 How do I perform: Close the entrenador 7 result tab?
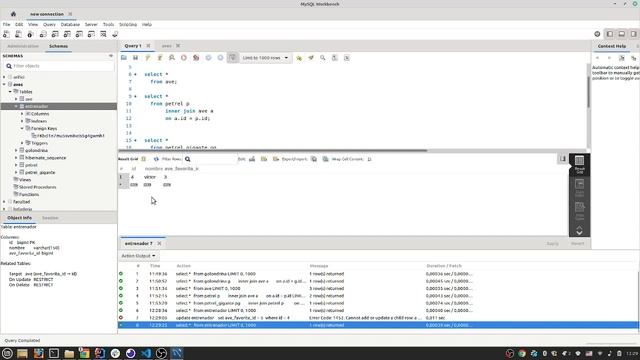click(159, 244)
